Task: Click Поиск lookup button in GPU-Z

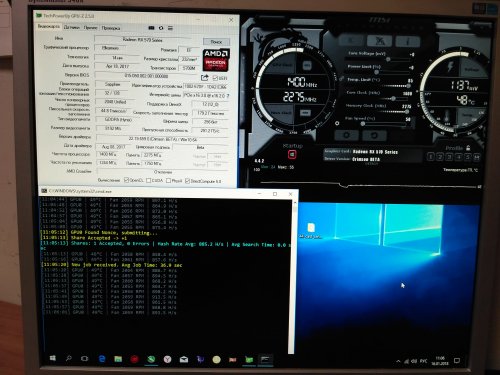Action: pos(216,42)
